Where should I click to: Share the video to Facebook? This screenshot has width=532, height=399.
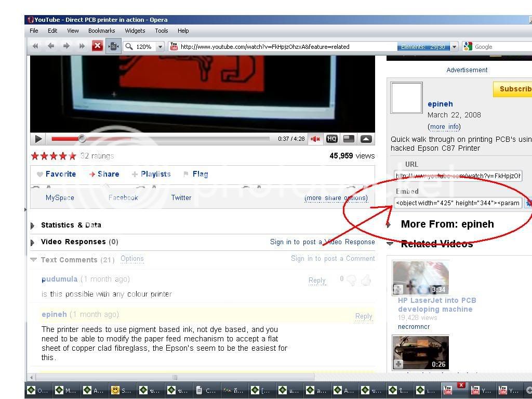[123, 197]
